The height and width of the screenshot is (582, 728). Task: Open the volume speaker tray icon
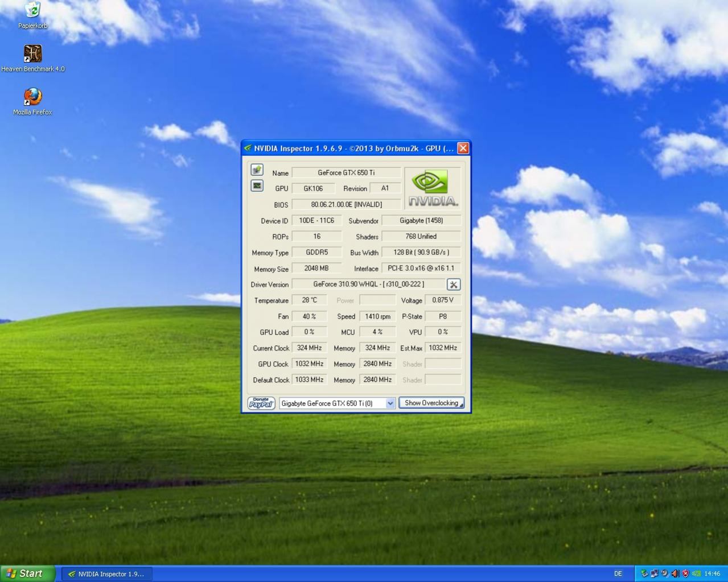pos(675,573)
